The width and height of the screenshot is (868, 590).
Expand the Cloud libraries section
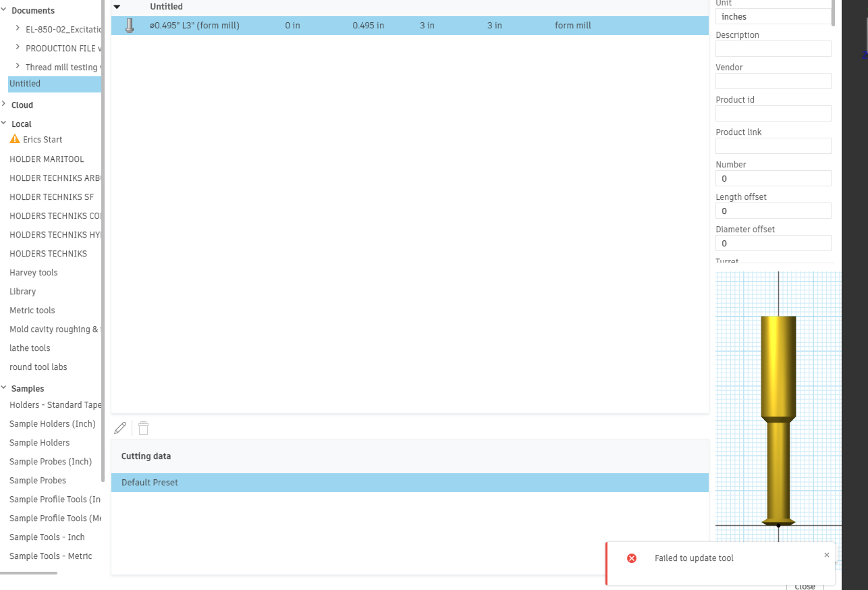[4, 105]
